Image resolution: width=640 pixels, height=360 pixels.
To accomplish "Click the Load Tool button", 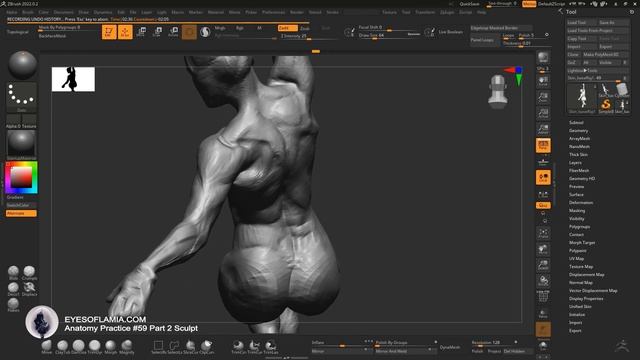I will [582, 22].
